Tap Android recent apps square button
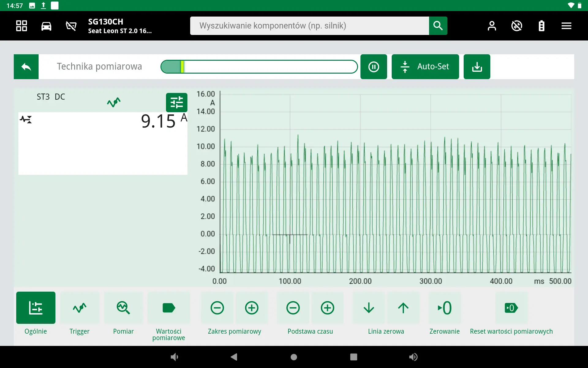 [354, 357]
